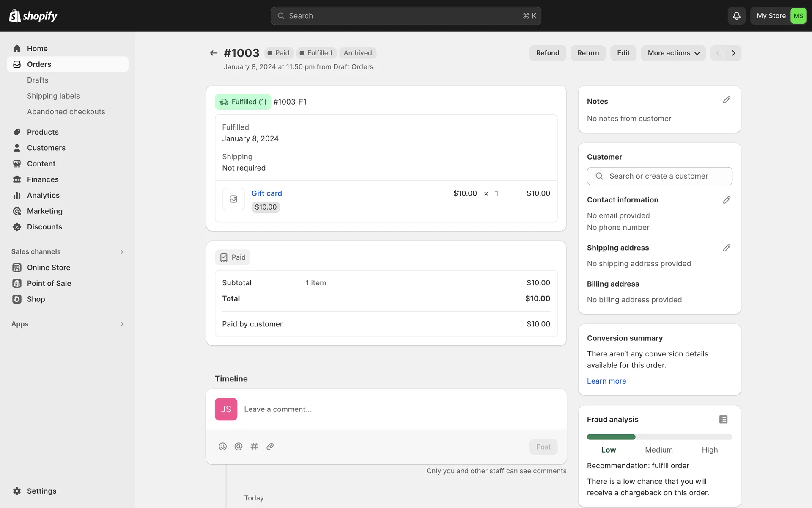
Task: Click the fraud risk level bar
Action: 659,437
